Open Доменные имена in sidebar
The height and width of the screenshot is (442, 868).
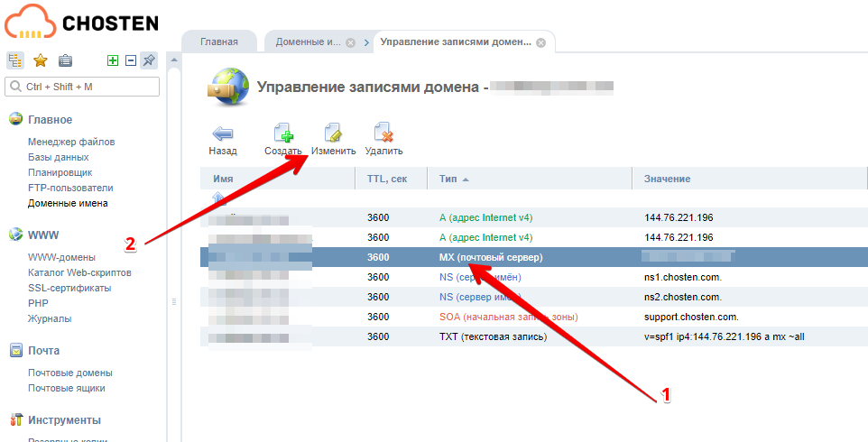point(68,203)
